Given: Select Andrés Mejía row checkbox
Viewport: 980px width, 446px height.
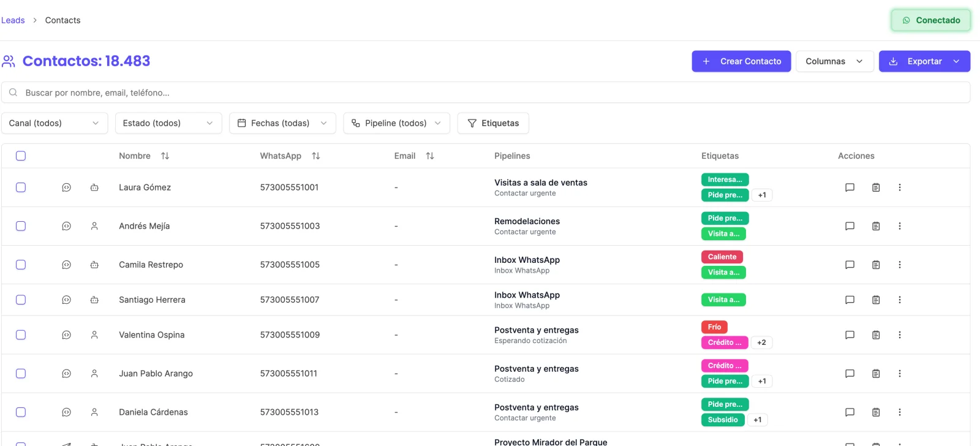Looking at the screenshot, I should (21, 226).
